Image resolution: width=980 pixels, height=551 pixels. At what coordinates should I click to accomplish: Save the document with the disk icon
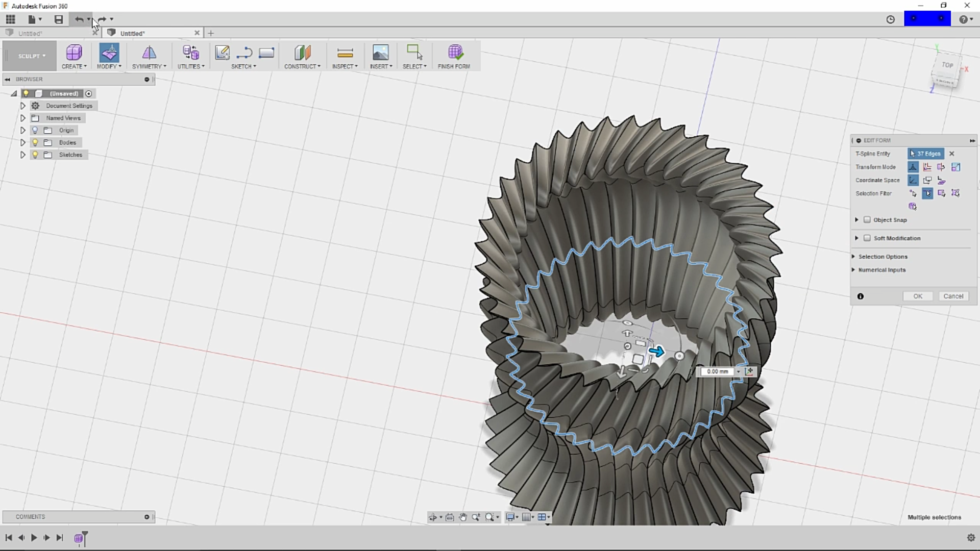click(59, 19)
